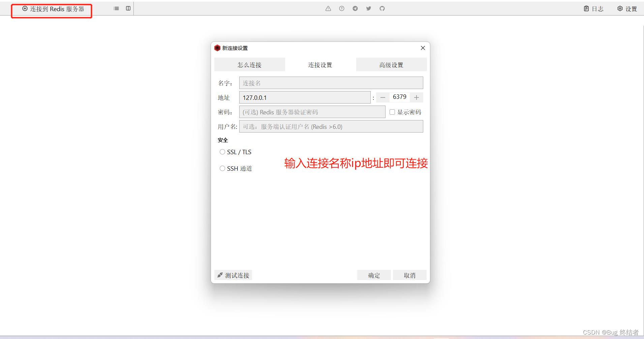Click Connect to Redis Server button

click(x=53, y=9)
